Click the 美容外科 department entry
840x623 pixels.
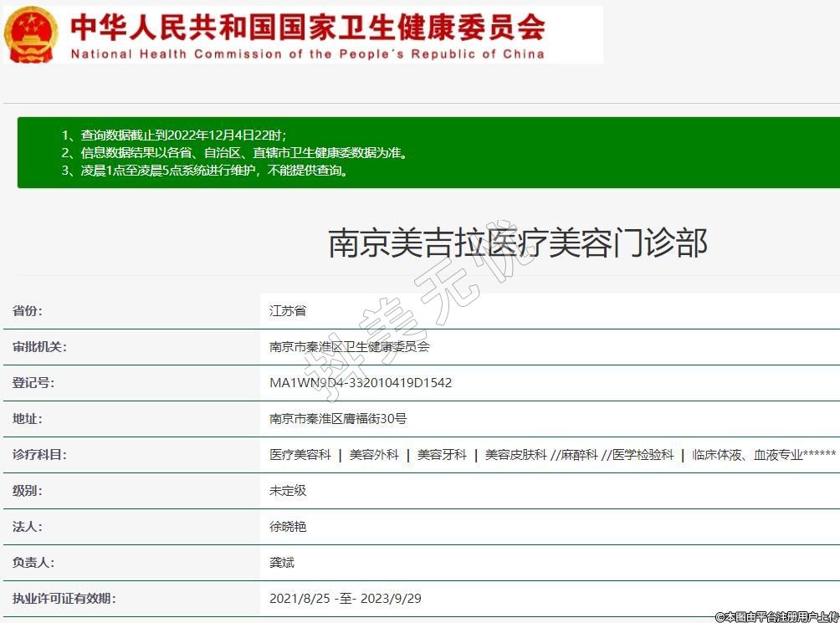pos(374,455)
